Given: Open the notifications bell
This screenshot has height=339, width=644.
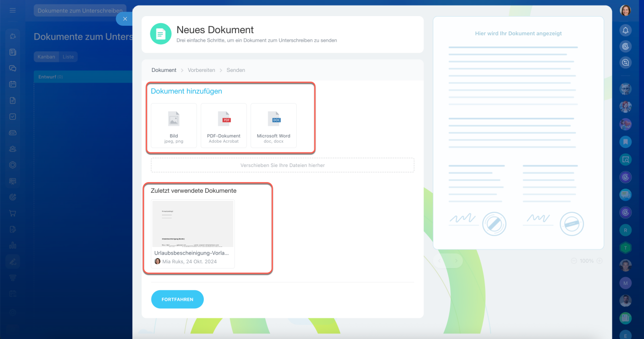Looking at the screenshot, I should coord(625,30).
